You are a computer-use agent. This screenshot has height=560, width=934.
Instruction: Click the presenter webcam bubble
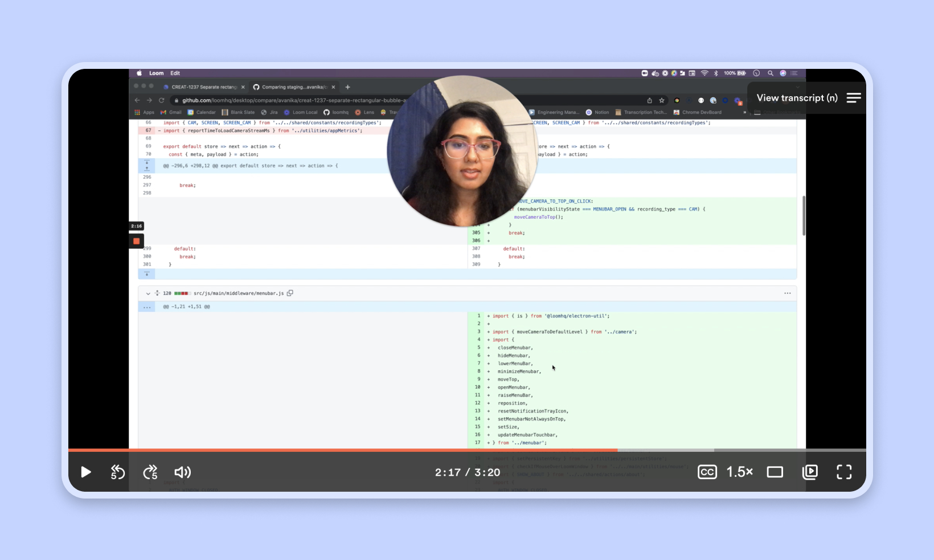(462, 151)
